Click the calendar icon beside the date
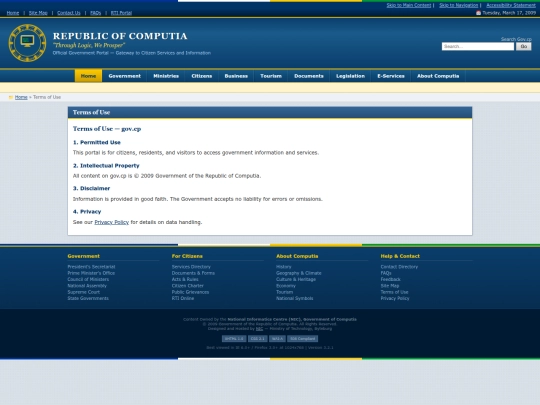Image resolution: width=540 pixels, height=405 pixels. (478, 13)
